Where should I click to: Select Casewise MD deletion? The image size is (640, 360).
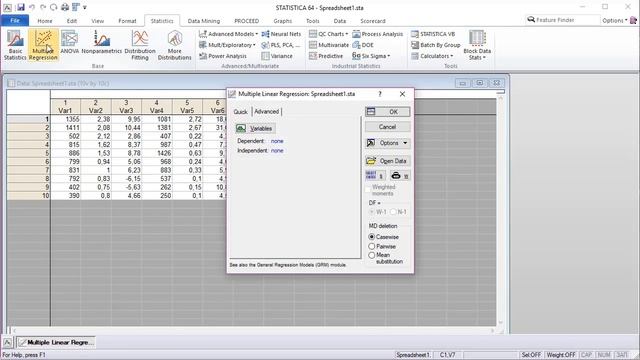pos(371,237)
